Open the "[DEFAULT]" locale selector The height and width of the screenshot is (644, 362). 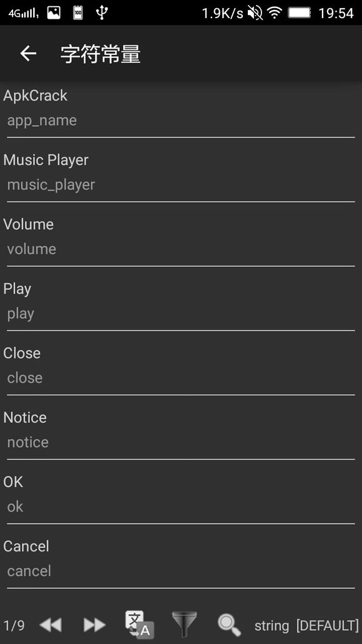click(x=326, y=625)
